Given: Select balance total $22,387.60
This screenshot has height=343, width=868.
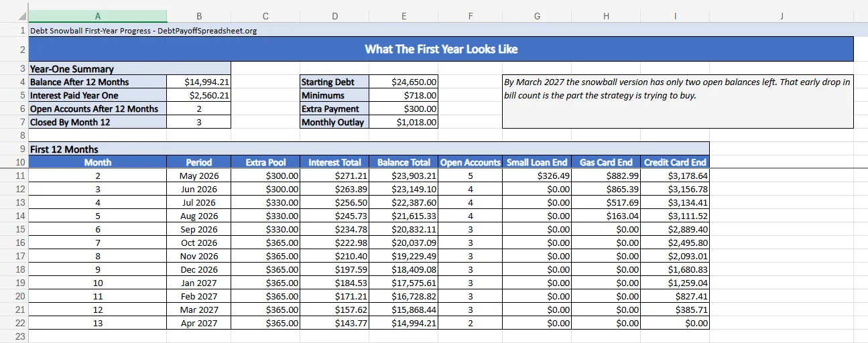Looking at the screenshot, I should point(404,202).
